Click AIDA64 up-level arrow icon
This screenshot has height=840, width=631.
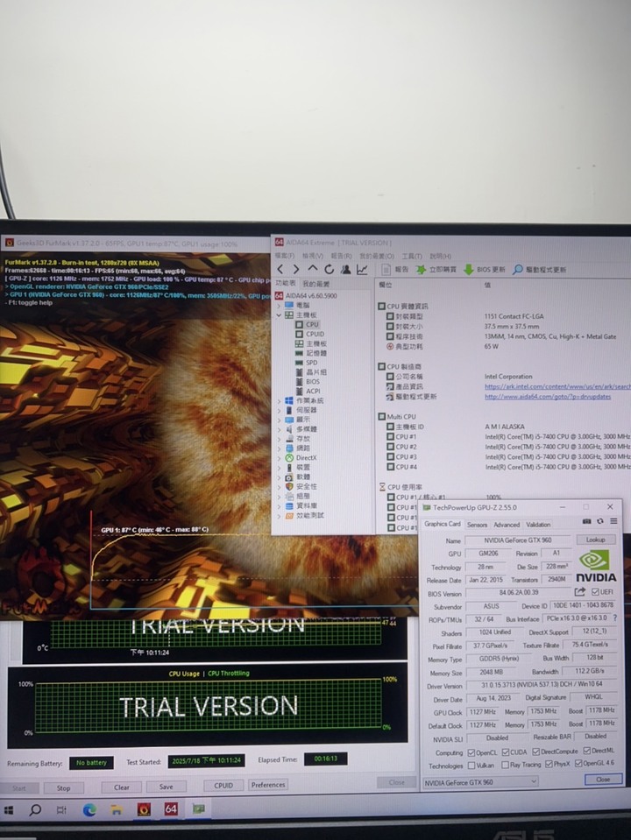click(313, 268)
